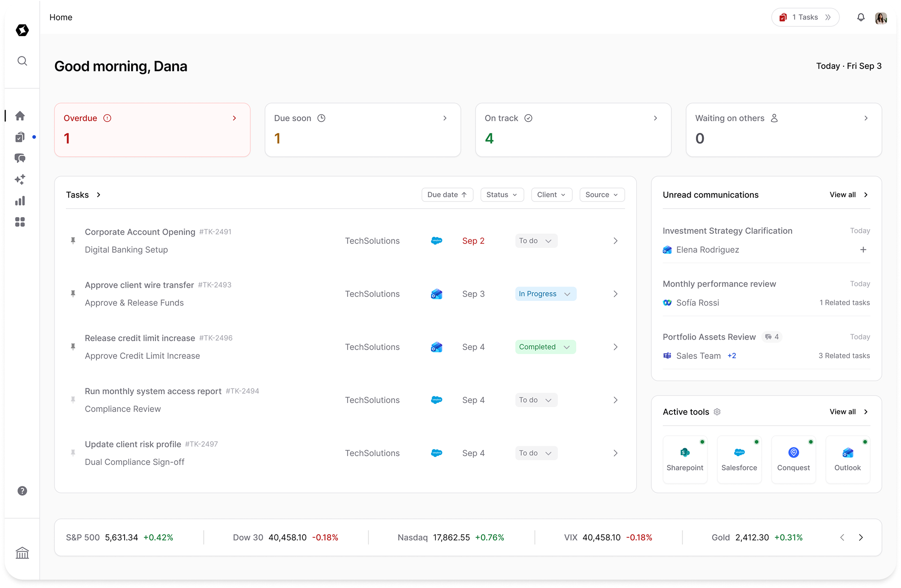Open the Conquest tool tile
Screen dimensions: 901x588
[794, 459]
